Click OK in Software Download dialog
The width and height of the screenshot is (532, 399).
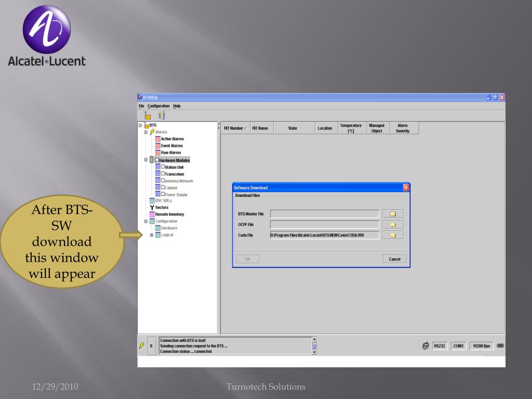point(248,259)
